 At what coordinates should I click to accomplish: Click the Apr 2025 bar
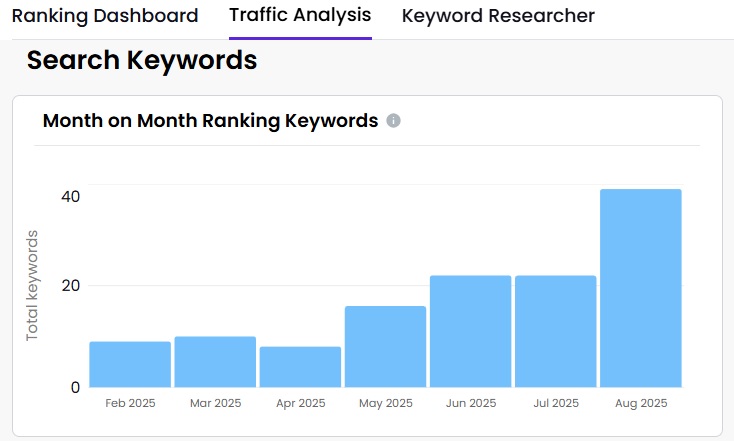click(x=300, y=367)
